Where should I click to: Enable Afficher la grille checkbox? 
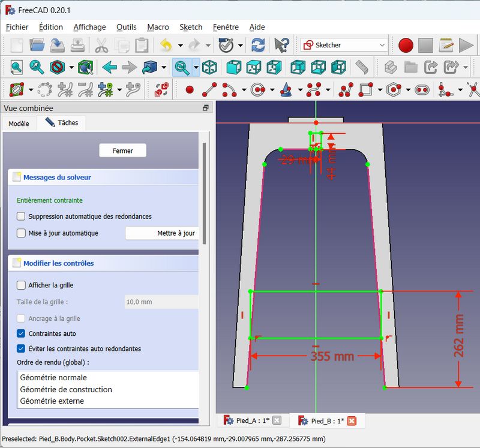[22, 285]
